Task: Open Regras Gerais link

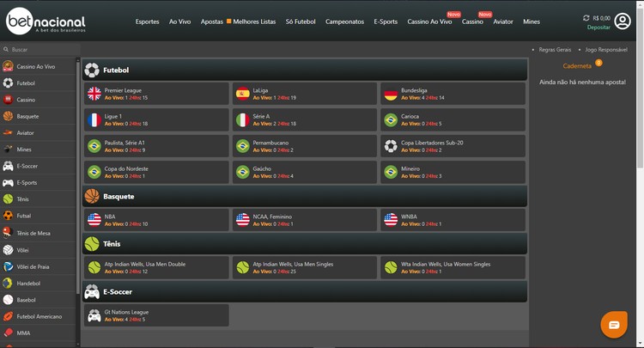Action: pos(555,49)
